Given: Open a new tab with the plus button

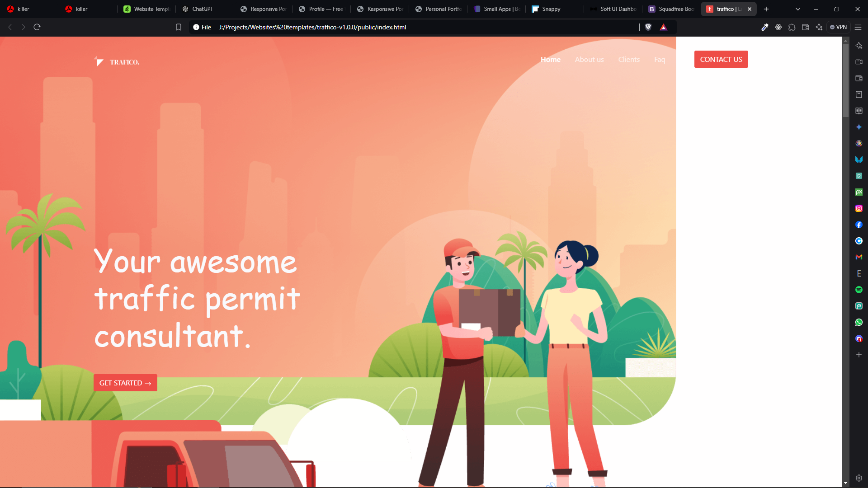Looking at the screenshot, I should tap(766, 9).
